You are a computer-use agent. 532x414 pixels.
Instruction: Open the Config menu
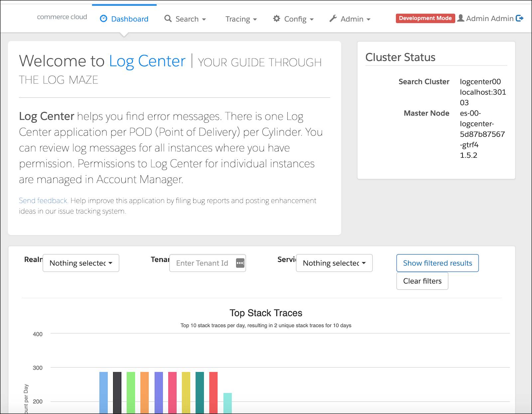(x=293, y=19)
